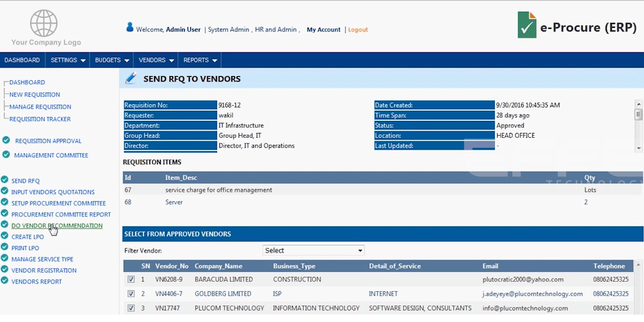Click the requisition details scrollbar thumb
Viewport: 644px width, 322px height.
638,114
